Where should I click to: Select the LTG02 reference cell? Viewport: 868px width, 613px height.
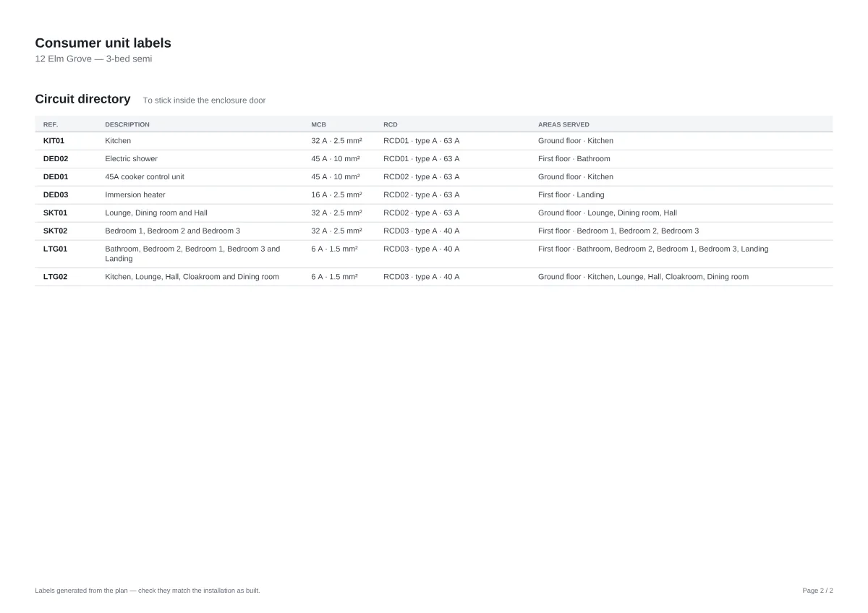[55, 277]
